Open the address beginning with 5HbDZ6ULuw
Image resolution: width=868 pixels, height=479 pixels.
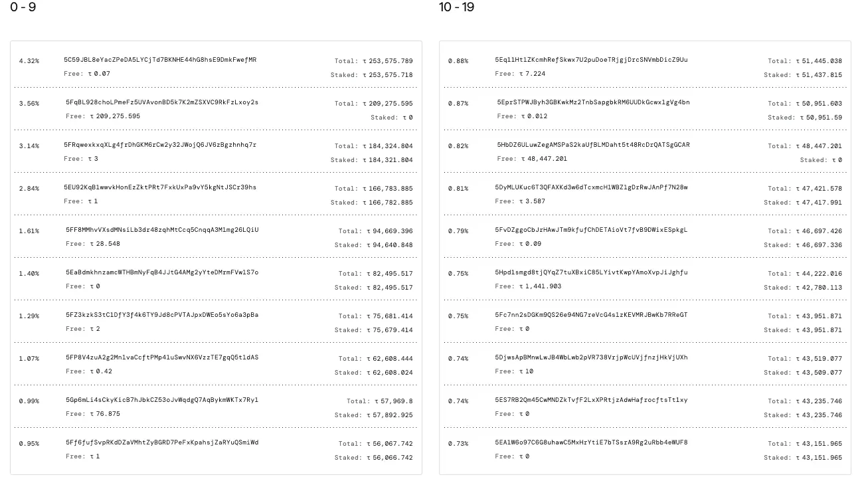click(593, 145)
